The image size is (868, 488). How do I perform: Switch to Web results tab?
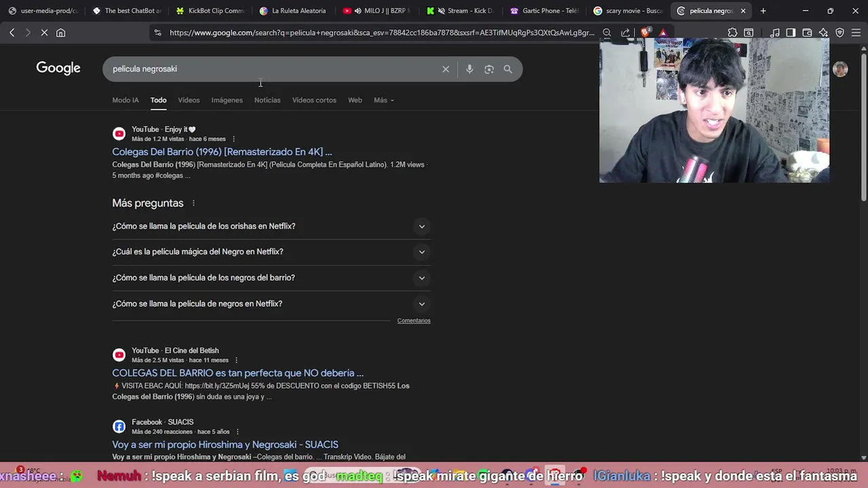[355, 100]
